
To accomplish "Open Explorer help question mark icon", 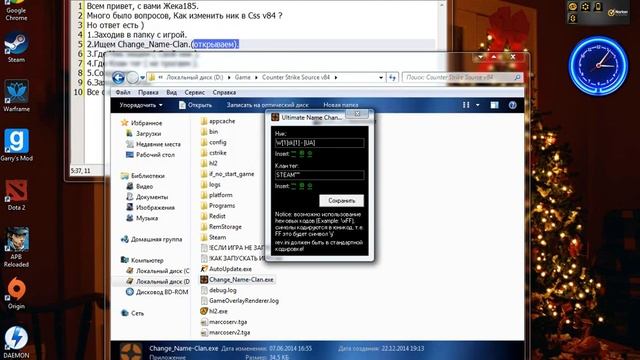I will click(512, 105).
